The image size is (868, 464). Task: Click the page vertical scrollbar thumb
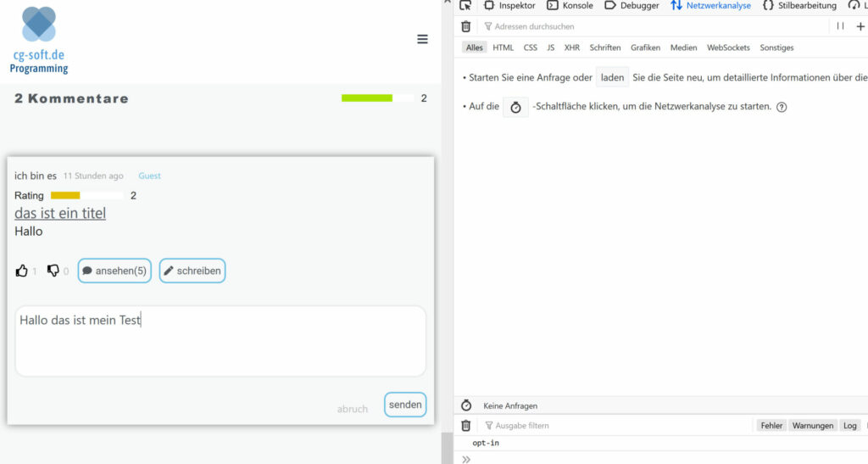point(447,447)
